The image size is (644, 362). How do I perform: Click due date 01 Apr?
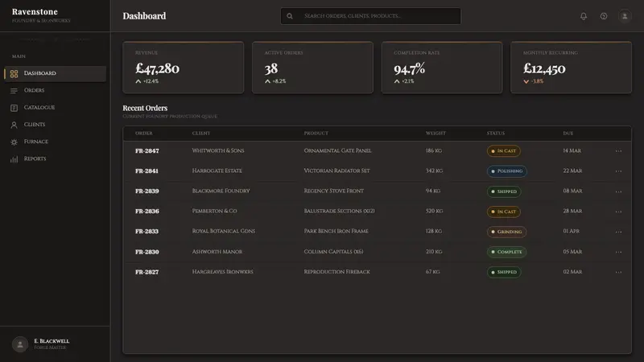pyautogui.click(x=571, y=231)
